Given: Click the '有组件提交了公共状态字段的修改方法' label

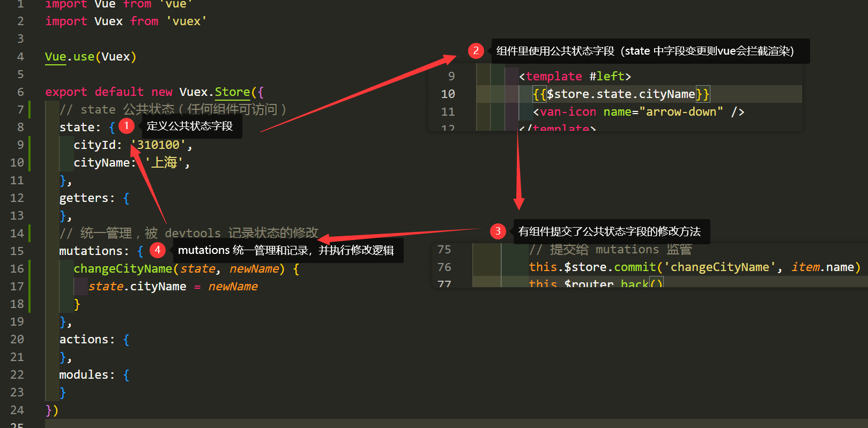Looking at the screenshot, I should tap(610, 231).
